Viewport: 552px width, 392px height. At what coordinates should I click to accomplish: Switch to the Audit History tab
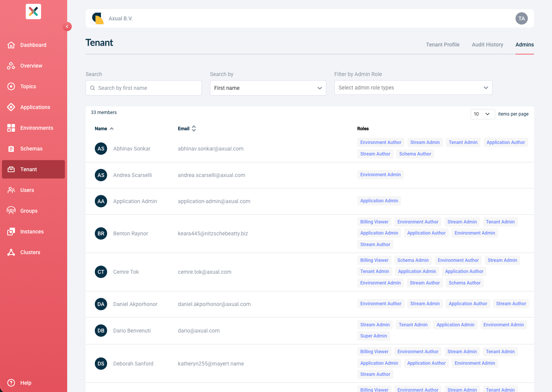coord(488,45)
